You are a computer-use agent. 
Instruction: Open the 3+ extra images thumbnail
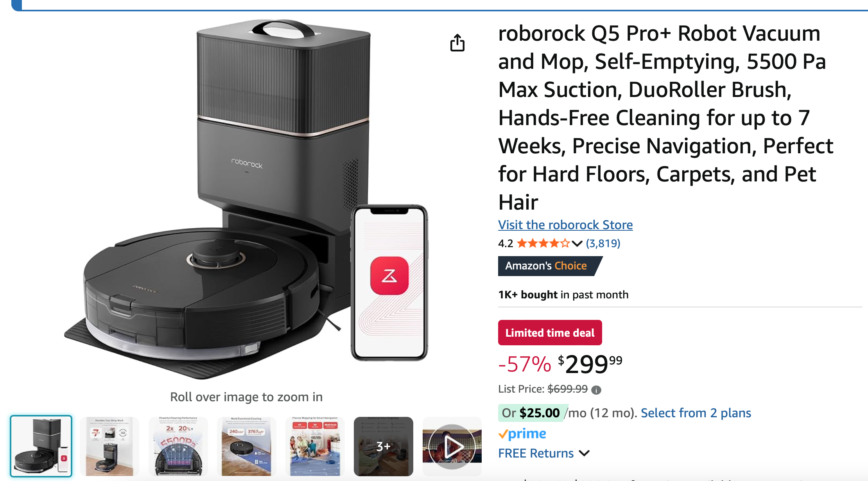click(x=384, y=446)
